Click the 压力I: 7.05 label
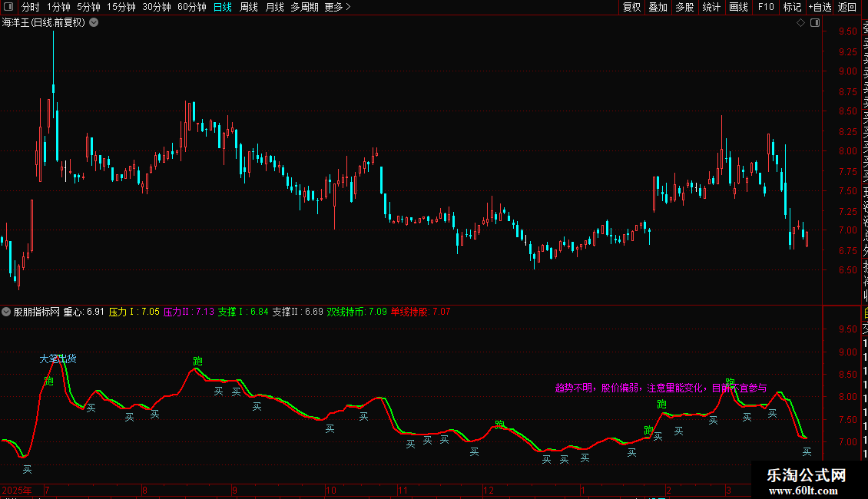Screen dimensions: 868x499 coord(134,312)
